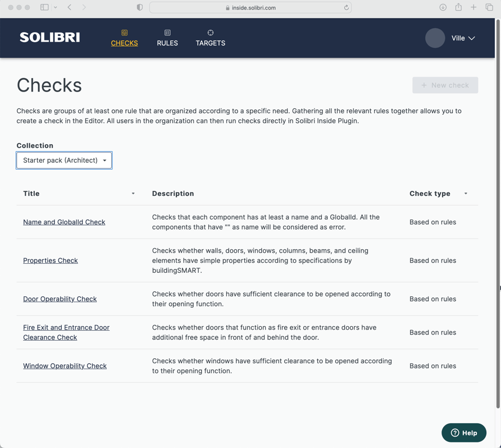Go forward in Safari
Viewport: 501px width, 448px height.
pyautogui.click(x=84, y=7)
